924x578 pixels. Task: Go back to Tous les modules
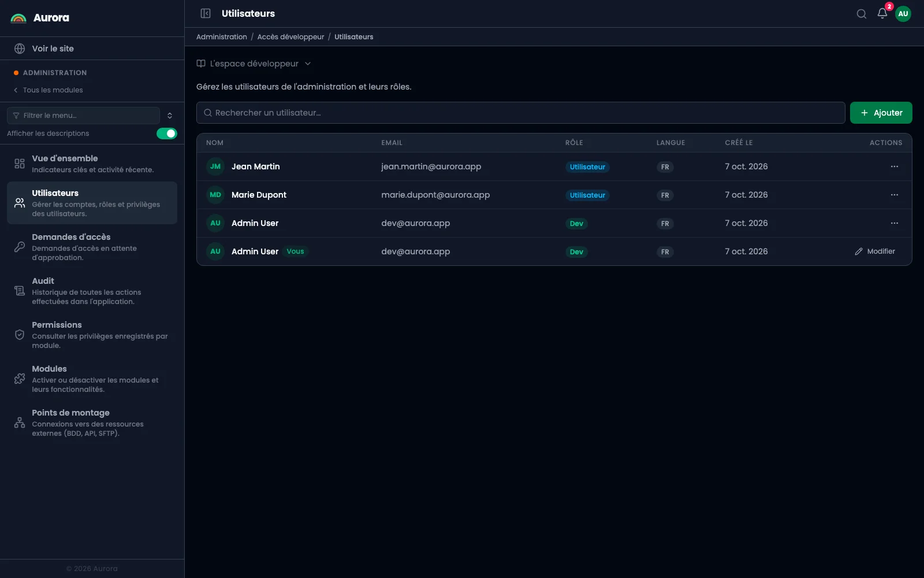49,90
